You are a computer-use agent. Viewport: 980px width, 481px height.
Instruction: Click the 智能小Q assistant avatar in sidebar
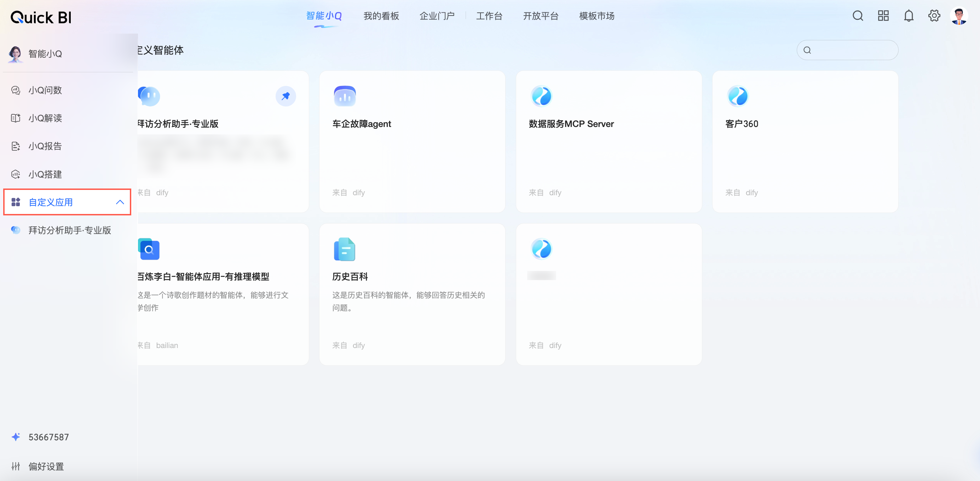(15, 54)
